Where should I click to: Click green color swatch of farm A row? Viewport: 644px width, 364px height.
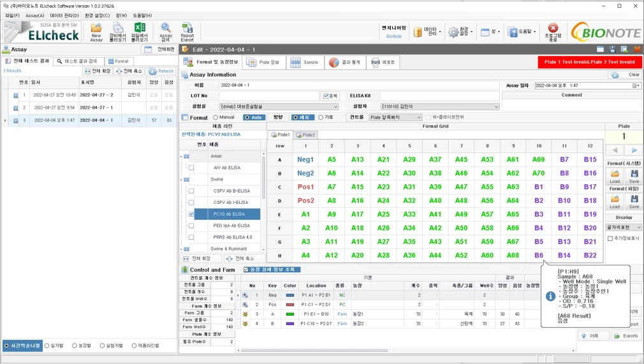point(290,314)
